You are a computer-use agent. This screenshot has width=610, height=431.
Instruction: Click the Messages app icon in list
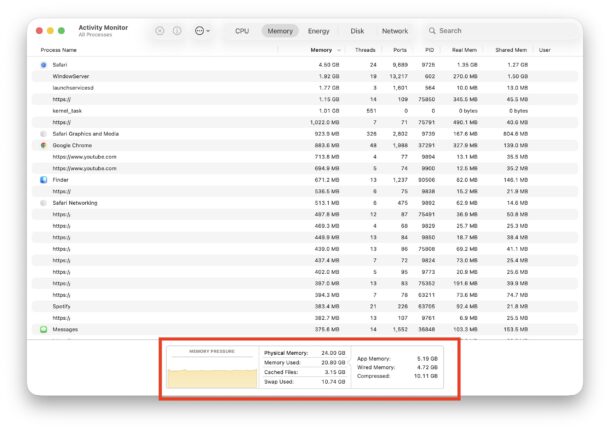[x=43, y=329]
